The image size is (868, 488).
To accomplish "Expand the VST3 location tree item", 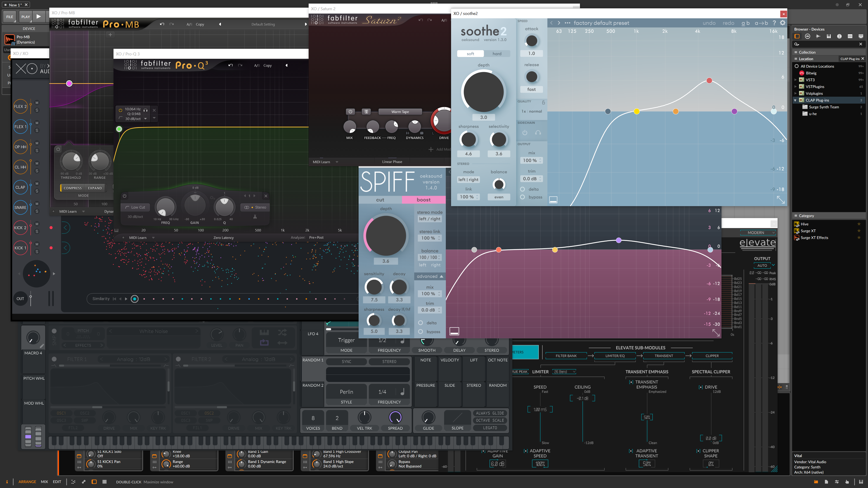I will [x=796, y=80].
